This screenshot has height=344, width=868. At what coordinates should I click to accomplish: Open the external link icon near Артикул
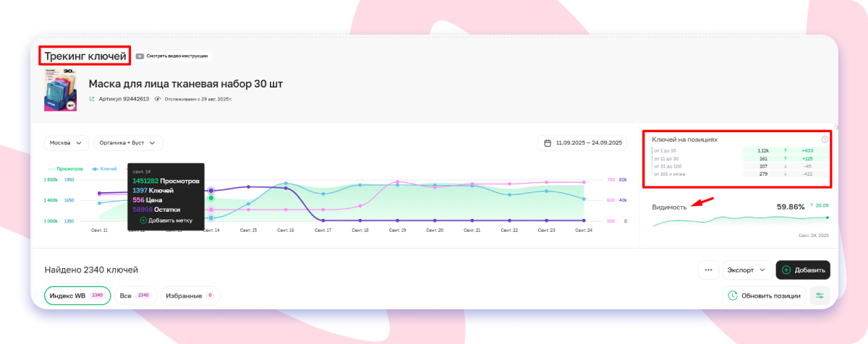click(92, 98)
